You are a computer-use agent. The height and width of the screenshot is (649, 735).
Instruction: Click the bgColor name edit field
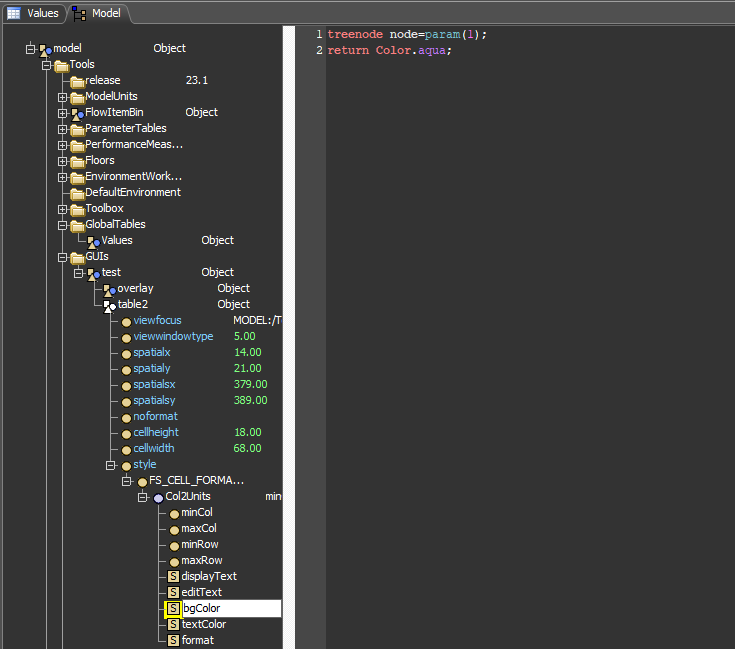(x=230, y=609)
